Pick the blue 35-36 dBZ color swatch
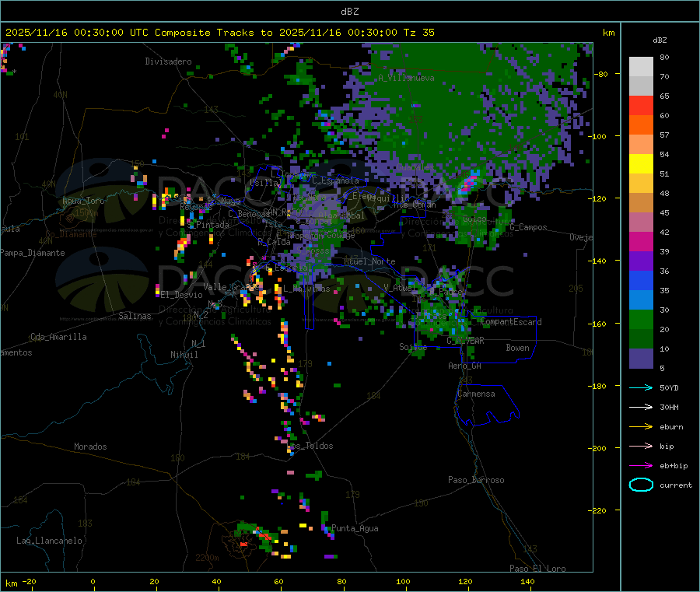700x592 pixels. coord(641,280)
